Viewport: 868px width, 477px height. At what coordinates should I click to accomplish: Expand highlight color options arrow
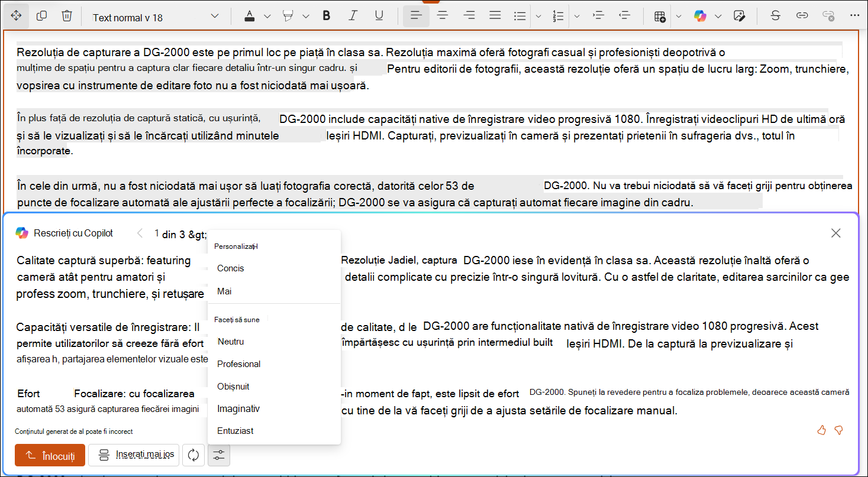[305, 17]
